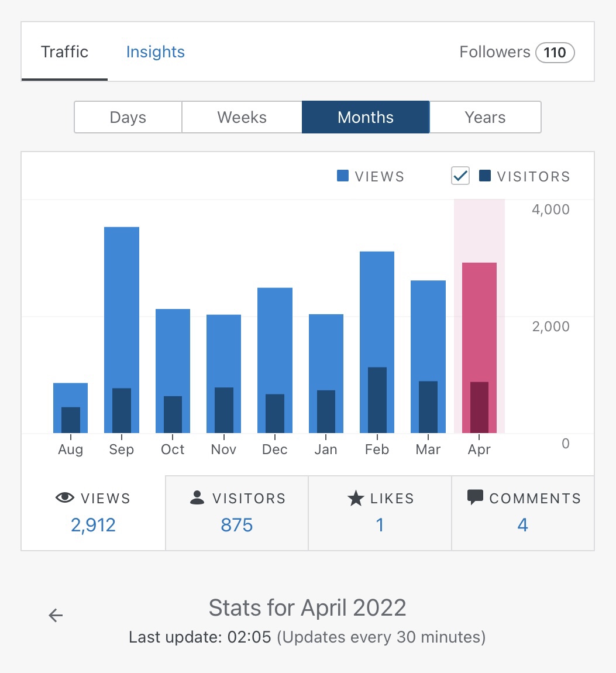This screenshot has height=673, width=616.
Task: Open the 2,912 views count
Action: 94,525
